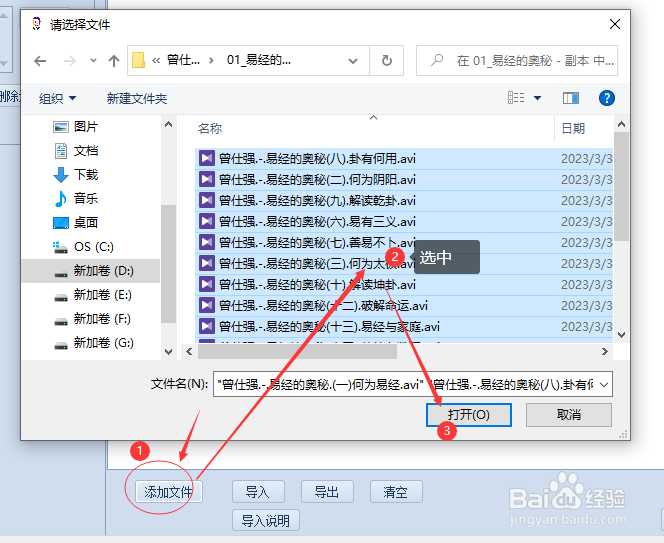Image resolution: width=664 pixels, height=543 pixels.
Task: Click 导入 in main window
Action: point(258,492)
